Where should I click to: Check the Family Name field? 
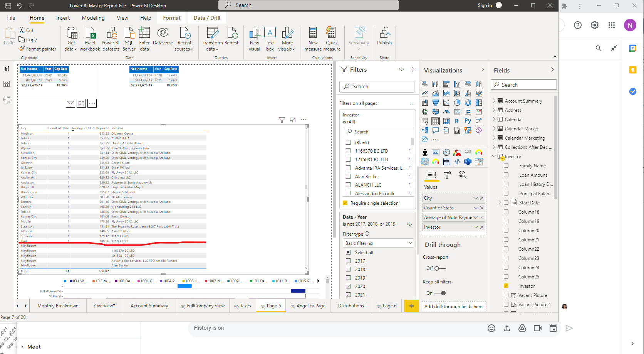(x=506, y=165)
